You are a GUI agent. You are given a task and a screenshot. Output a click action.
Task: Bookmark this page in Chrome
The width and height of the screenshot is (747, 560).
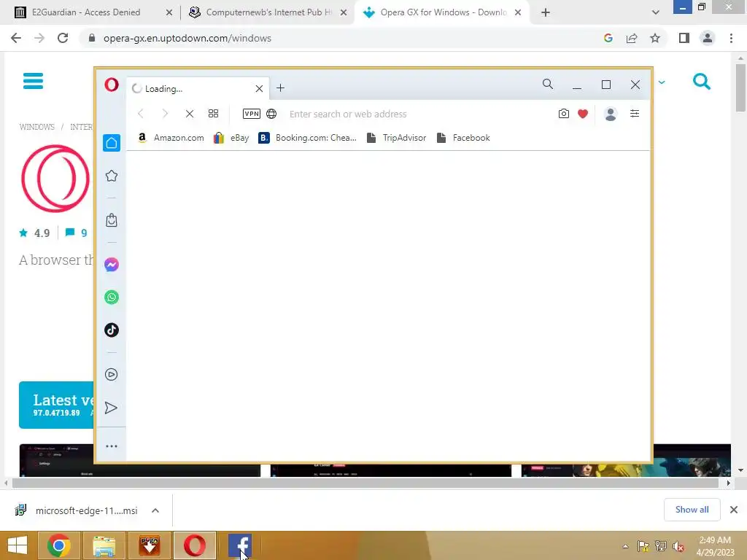click(655, 38)
